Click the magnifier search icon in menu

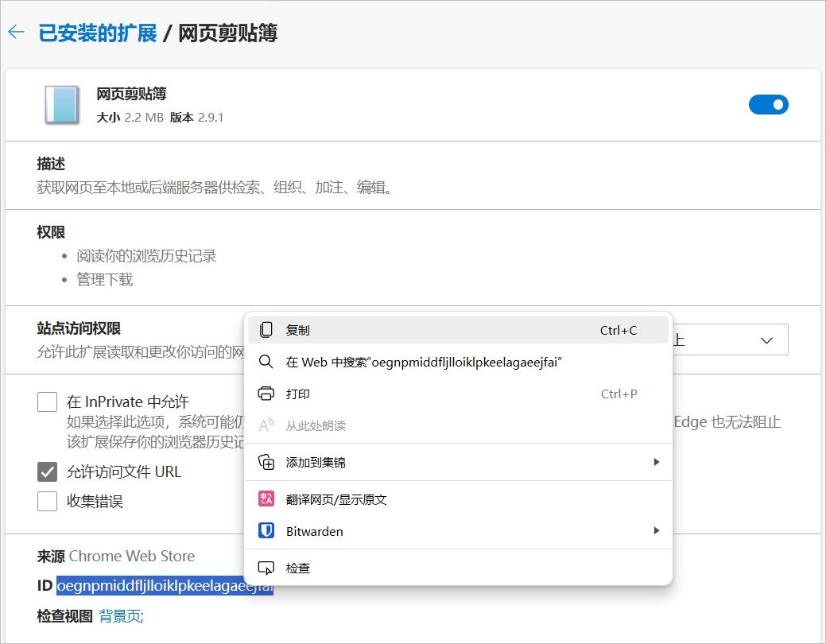coord(266,362)
